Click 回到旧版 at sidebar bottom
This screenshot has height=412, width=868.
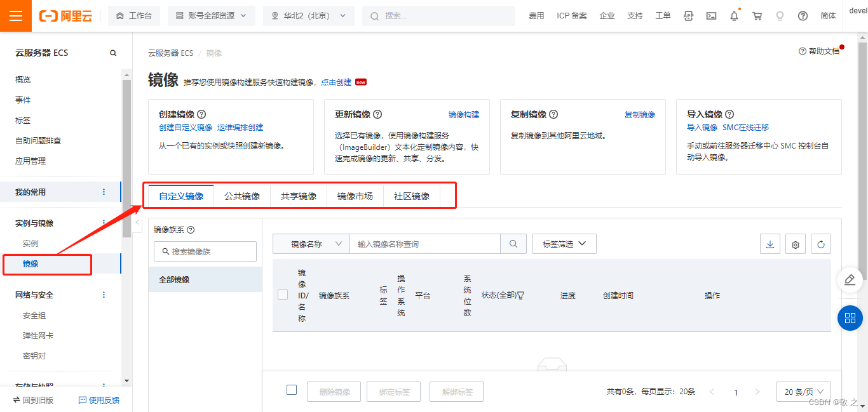click(34, 400)
